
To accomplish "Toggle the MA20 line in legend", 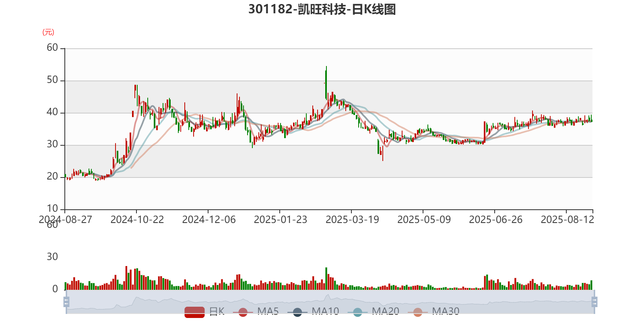I will (x=374, y=312).
